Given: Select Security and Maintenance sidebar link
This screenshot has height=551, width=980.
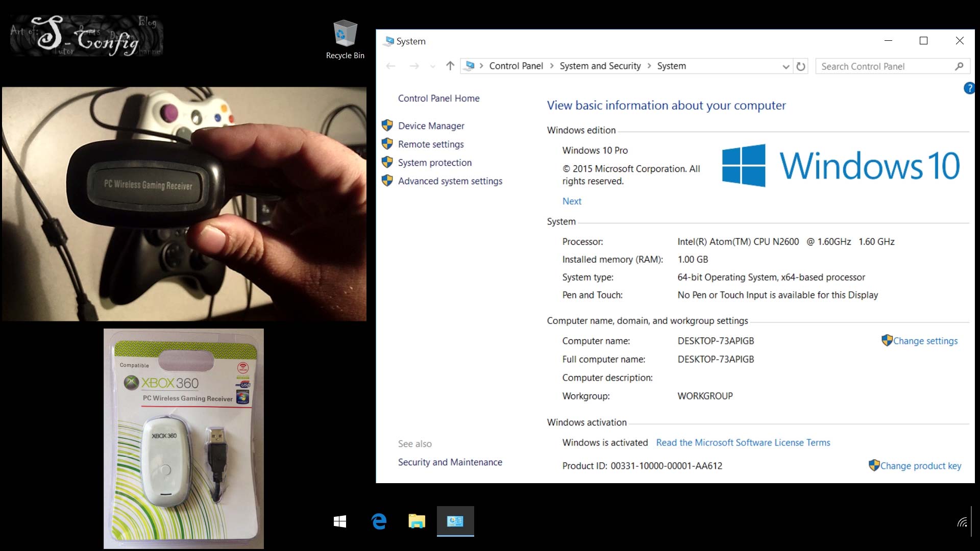Looking at the screenshot, I should [450, 462].
